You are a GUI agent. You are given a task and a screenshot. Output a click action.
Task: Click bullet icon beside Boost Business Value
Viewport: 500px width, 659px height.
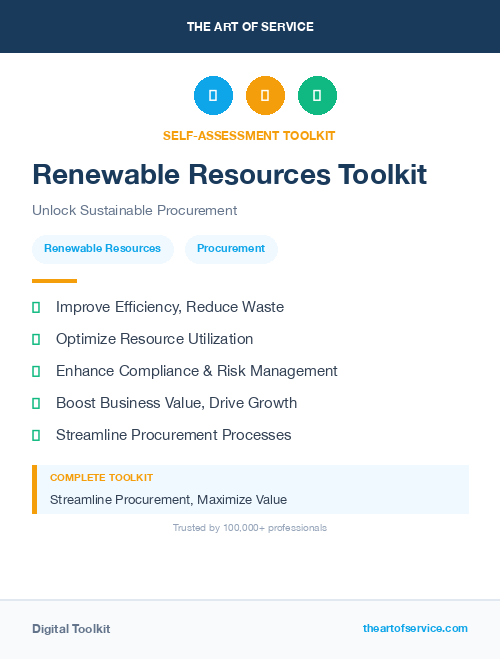pyautogui.click(x=36, y=403)
